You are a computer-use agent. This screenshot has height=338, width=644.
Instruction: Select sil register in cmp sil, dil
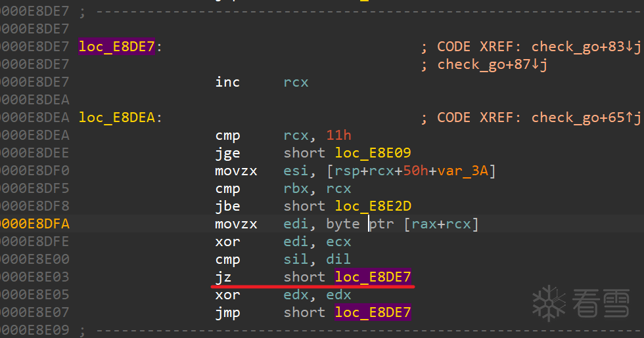[x=296, y=259]
